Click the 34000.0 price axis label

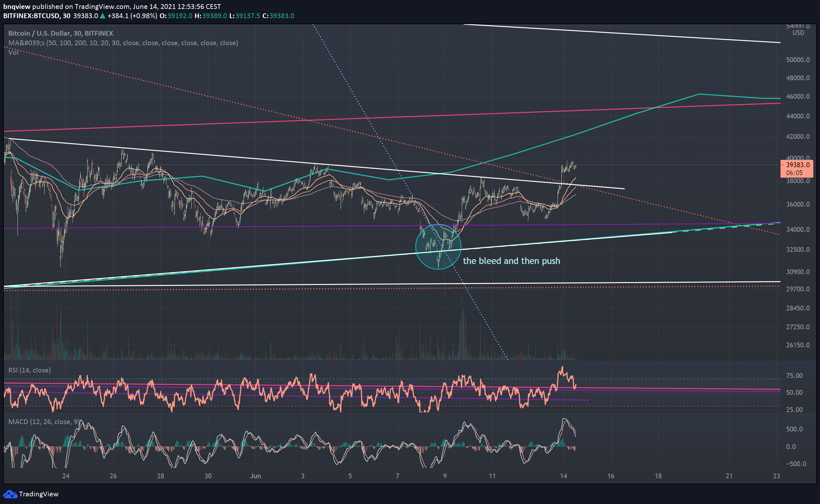pos(798,229)
